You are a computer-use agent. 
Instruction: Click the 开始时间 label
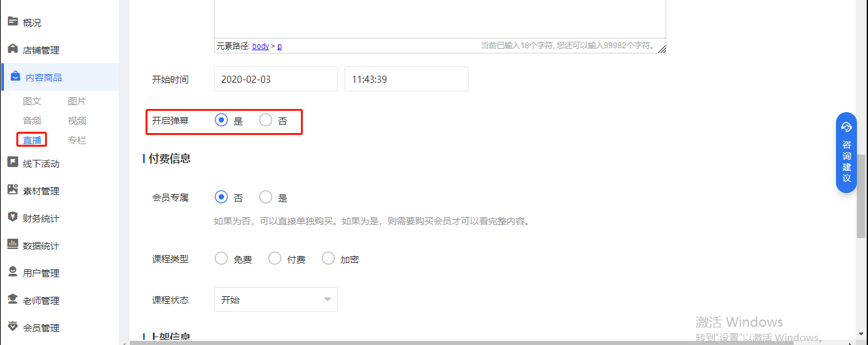point(170,80)
